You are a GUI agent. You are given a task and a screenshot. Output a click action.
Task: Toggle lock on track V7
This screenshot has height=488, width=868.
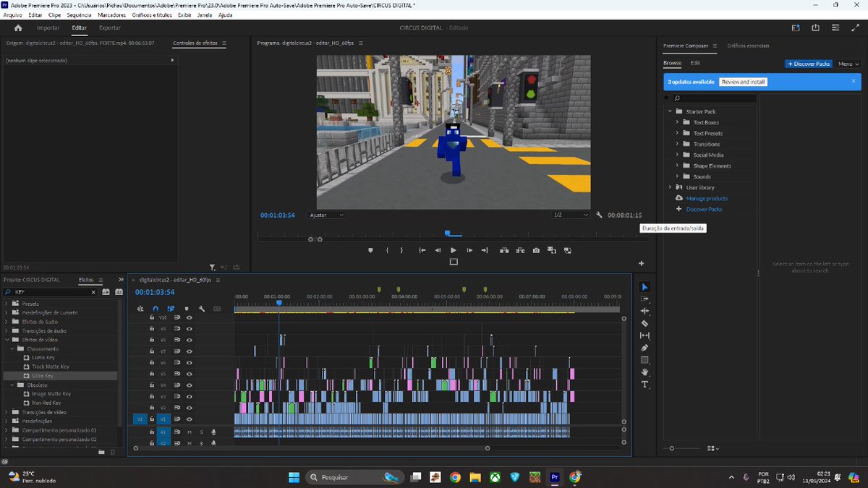[152, 351]
